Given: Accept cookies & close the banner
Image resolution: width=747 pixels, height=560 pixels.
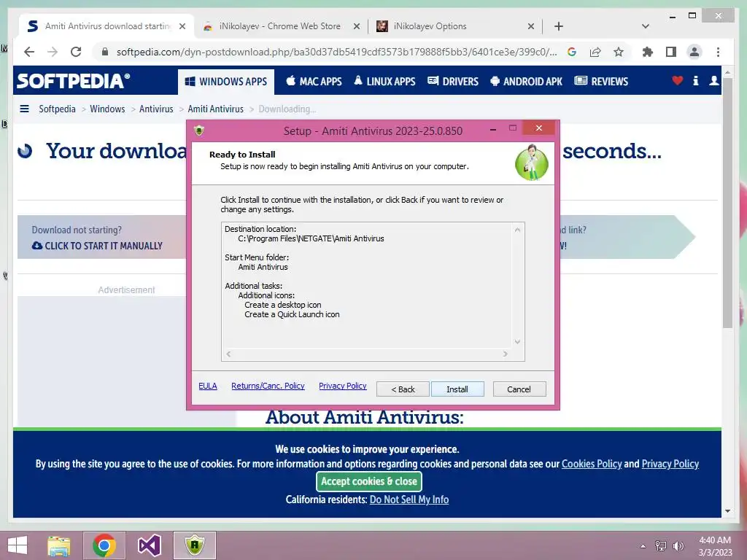Looking at the screenshot, I should 369,481.
